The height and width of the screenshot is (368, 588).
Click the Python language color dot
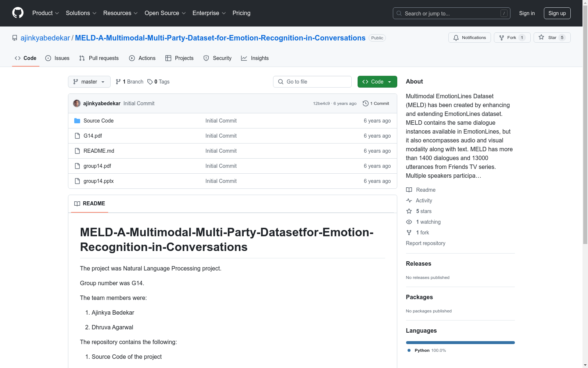409,350
